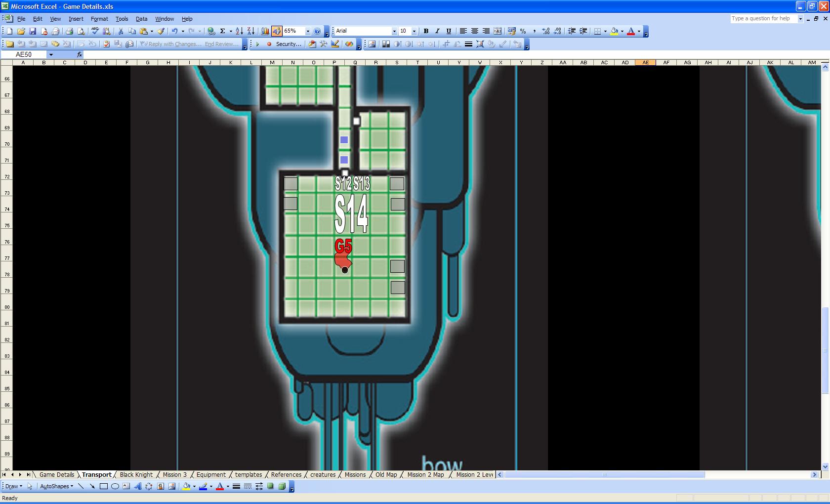Viewport: 830px width, 504px height.
Task: Open Microsoft Excel Help icon
Action: click(x=317, y=31)
